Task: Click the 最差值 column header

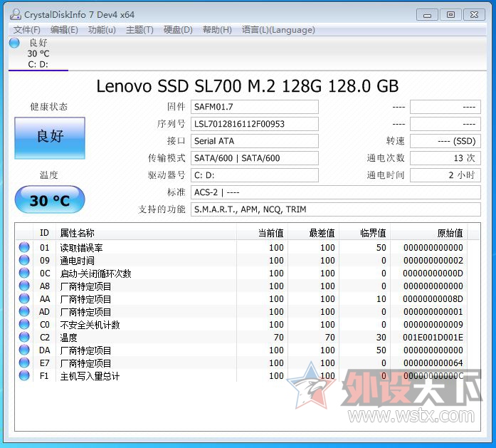Action: (x=313, y=233)
